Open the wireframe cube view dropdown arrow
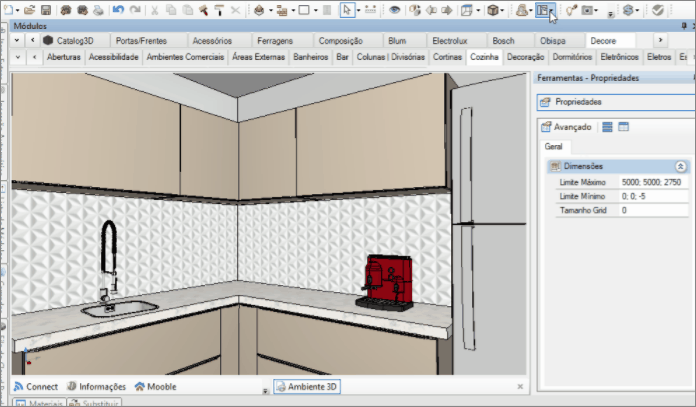 click(478, 10)
